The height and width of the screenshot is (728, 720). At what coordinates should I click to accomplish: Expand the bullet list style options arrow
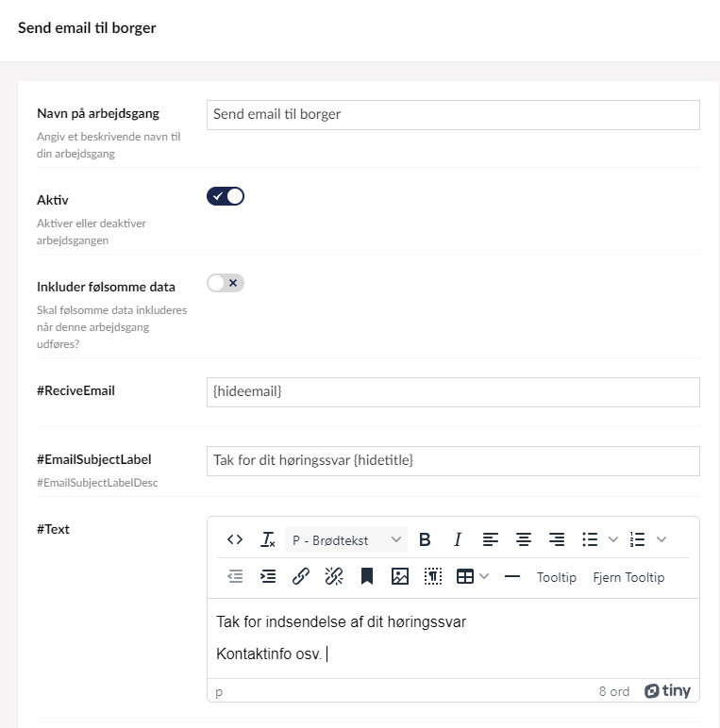click(x=613, y=539)
